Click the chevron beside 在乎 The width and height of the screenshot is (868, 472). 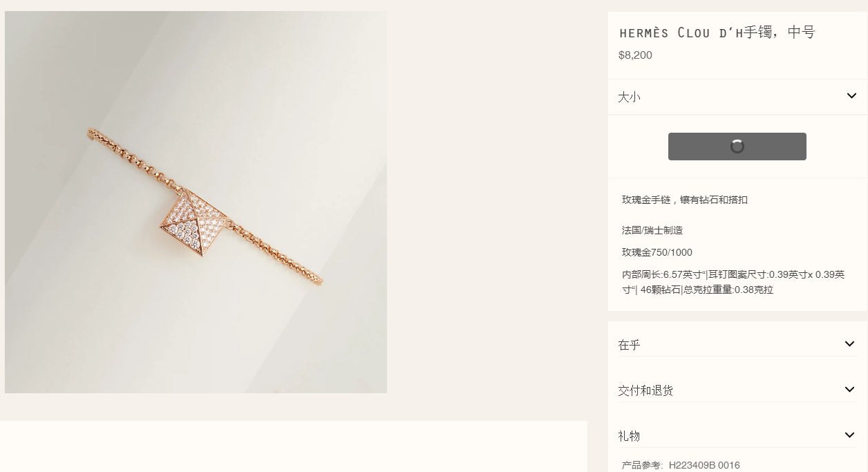point(849,344)
